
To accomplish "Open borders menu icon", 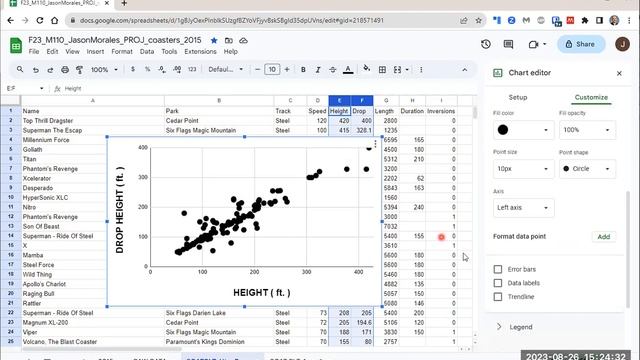I will point(382,70).
